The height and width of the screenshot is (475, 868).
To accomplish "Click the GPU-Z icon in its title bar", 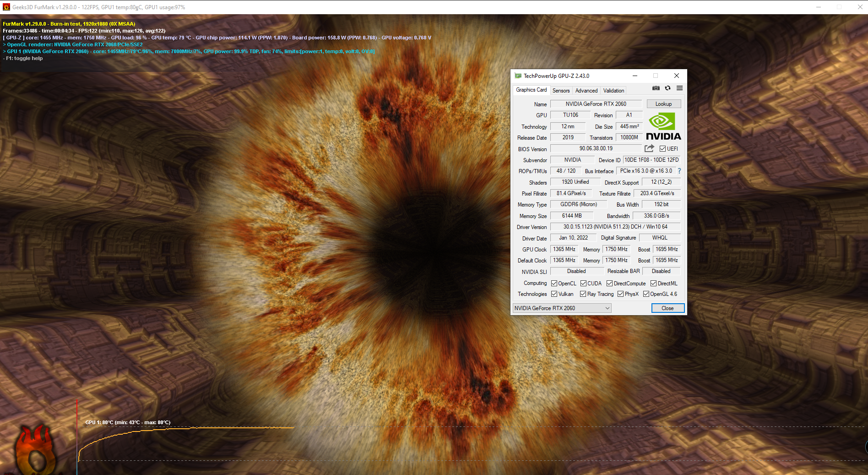I will pyautogui.click(x=518, y=76).
